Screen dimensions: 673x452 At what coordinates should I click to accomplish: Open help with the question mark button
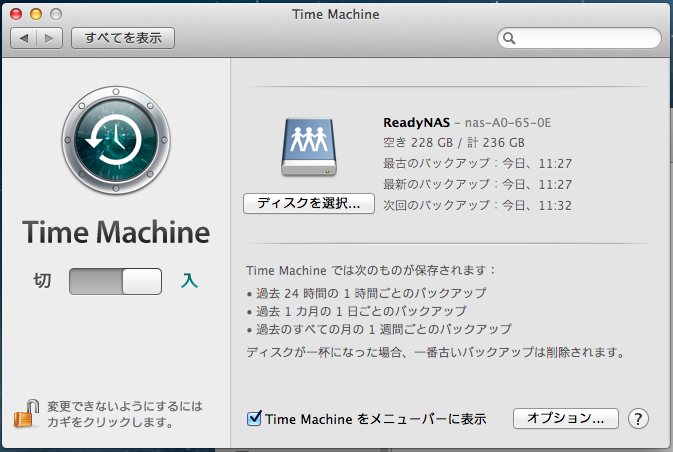pos(639,419)
